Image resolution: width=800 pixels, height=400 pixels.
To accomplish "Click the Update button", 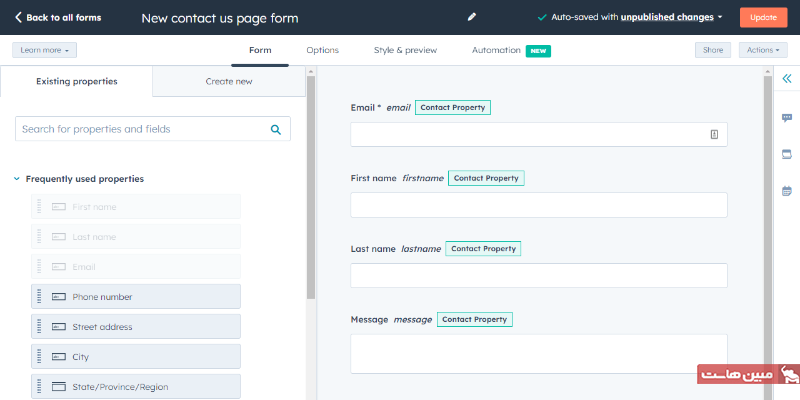I will pyautogui.click(x=763, y=17).
